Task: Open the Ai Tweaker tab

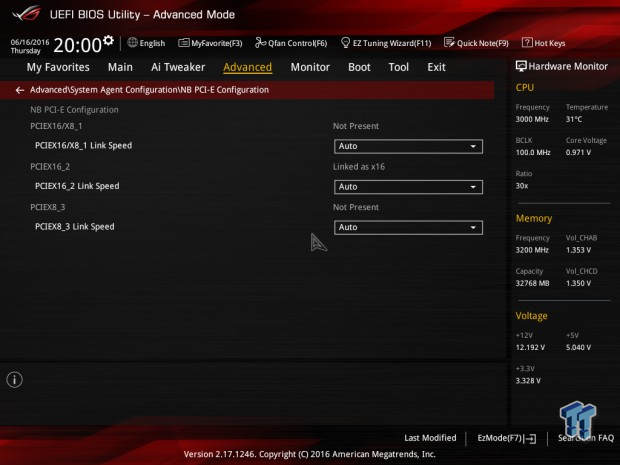Action: 178,67
